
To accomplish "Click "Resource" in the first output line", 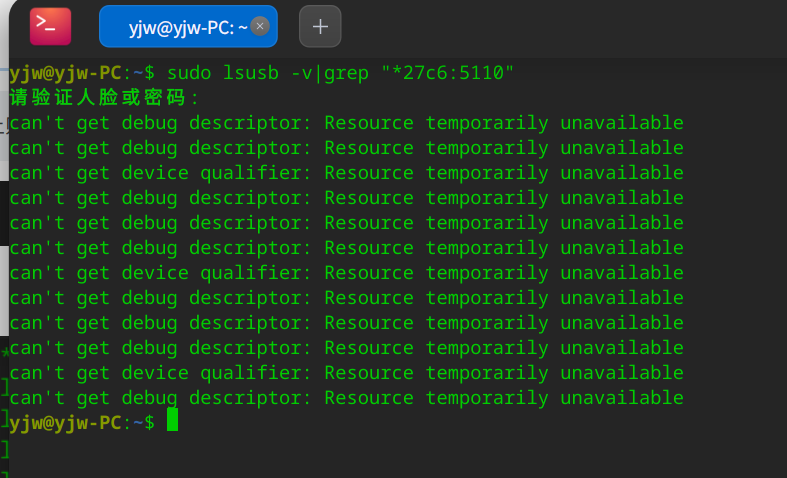I will click(x=369, y=123).
